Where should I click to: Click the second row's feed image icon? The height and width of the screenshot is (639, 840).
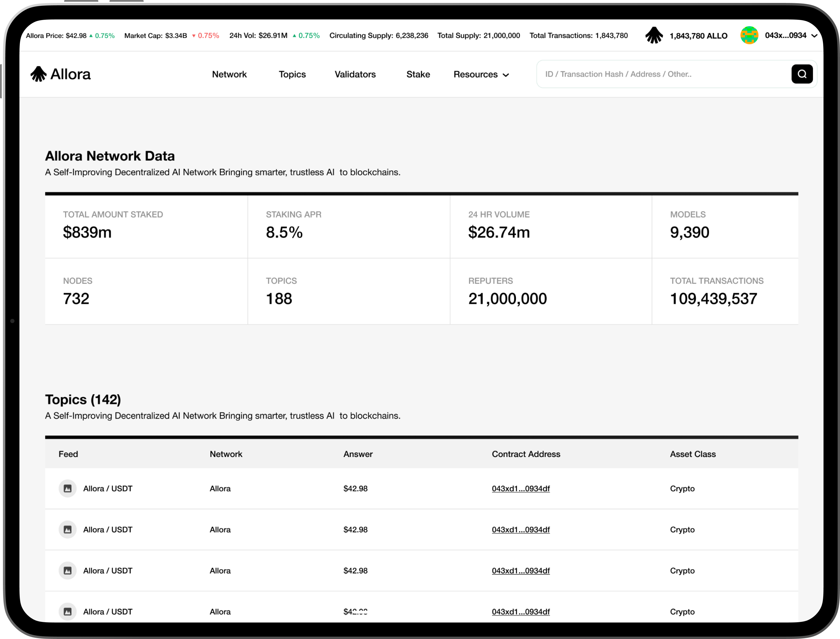click(68, 529)
